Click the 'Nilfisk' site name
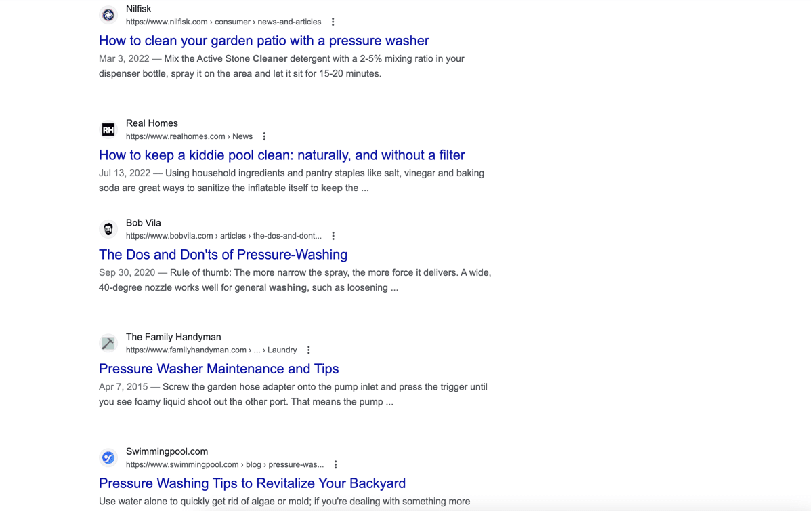Viewport: 812px width, 511px height. [138, 9]
